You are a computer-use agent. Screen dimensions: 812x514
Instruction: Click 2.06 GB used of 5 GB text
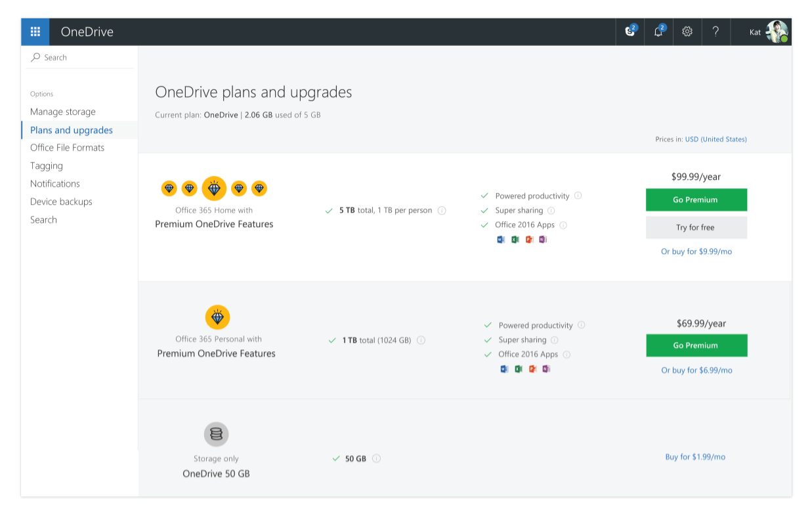pyautogui.click(x=283, y=115)
